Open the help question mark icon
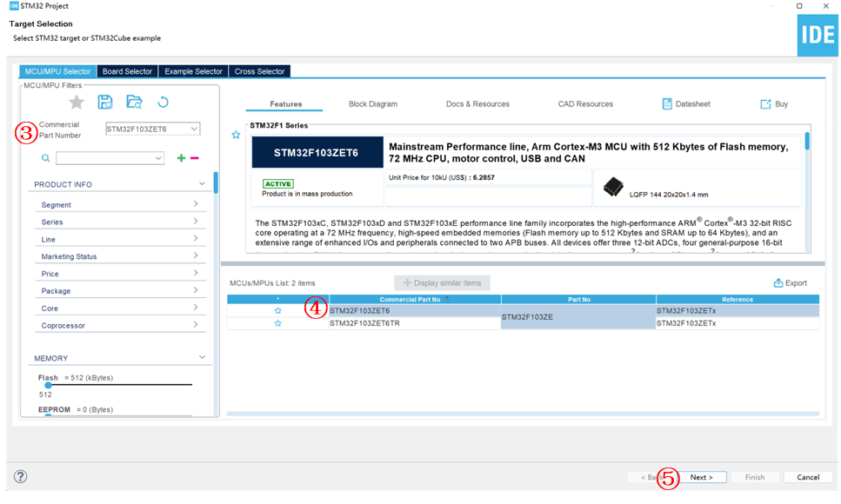The width and height of the screenshot is (841, 504). pyautogui.click(x=21, y=476)
